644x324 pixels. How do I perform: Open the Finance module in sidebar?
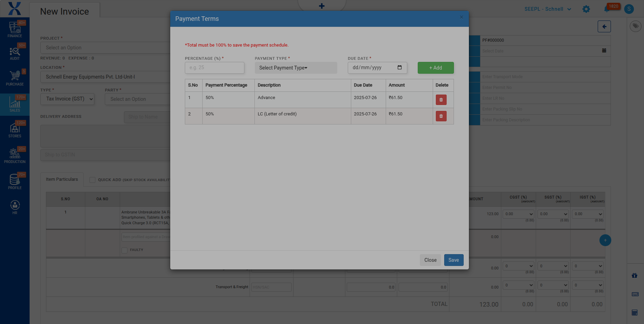(x=15, y=30)
